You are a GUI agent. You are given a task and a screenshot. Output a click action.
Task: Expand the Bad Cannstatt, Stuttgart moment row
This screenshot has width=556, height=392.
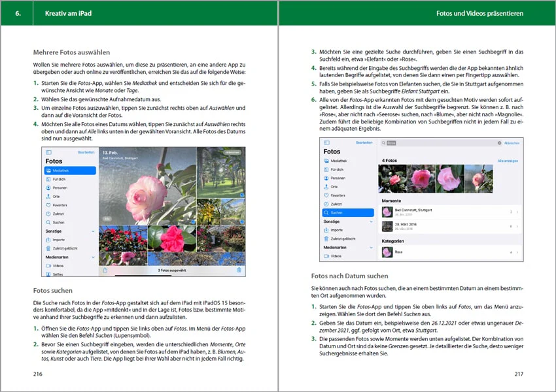click(450, 212)
